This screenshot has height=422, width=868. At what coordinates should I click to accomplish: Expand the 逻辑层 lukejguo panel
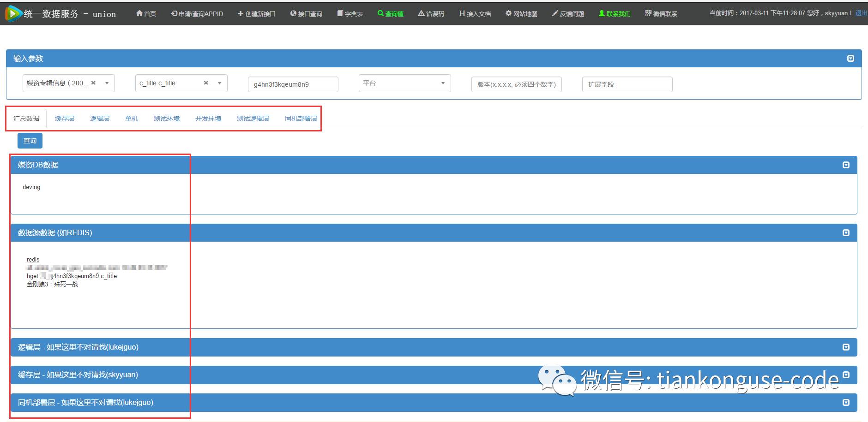(846, 347)
